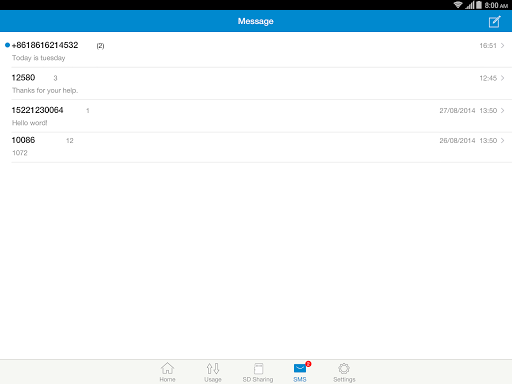Tap the compose new message icon
512x384 pixels.
[x=494, y=22]
